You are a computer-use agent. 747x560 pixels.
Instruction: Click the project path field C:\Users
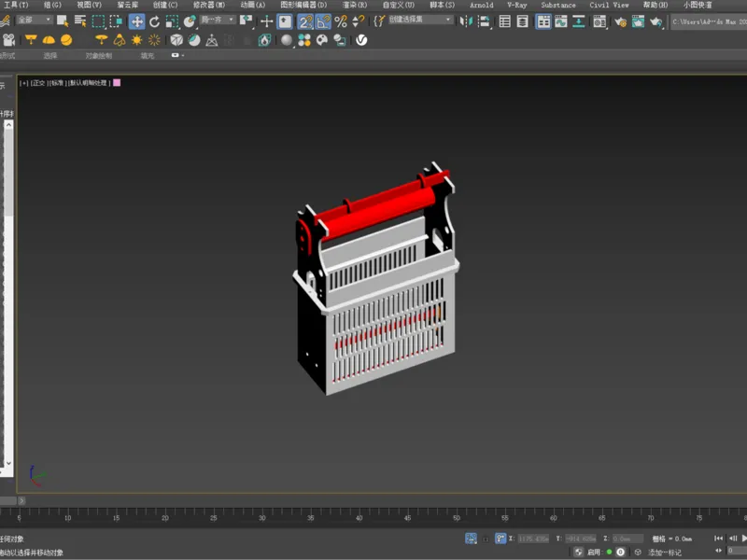(x=709, y=21)
